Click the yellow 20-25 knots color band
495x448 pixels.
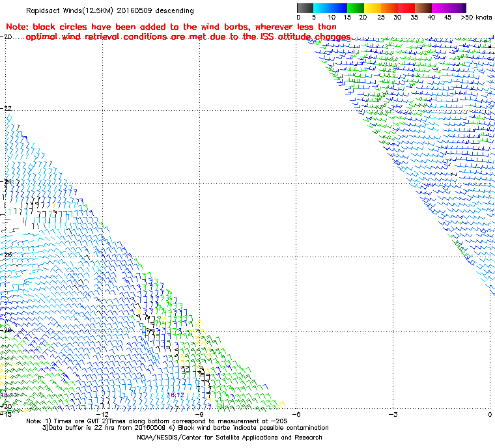pos(373,8)
